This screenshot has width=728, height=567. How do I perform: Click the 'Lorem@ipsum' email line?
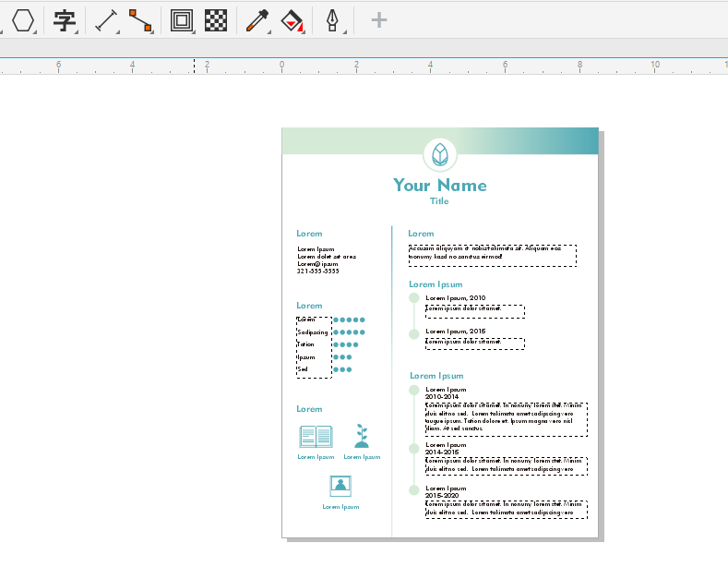tap(317, 264)
